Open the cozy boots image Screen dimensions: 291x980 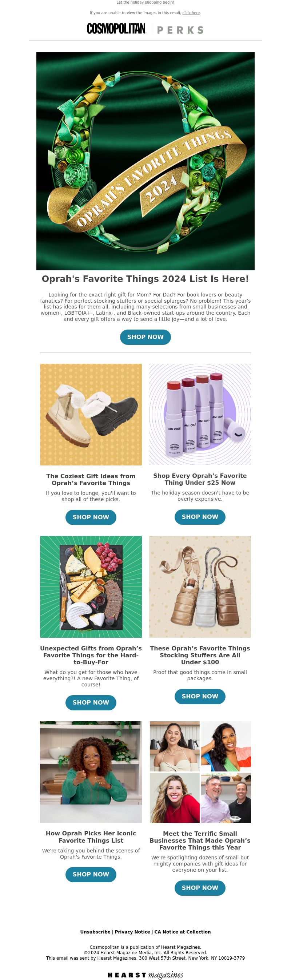[91, 415]
